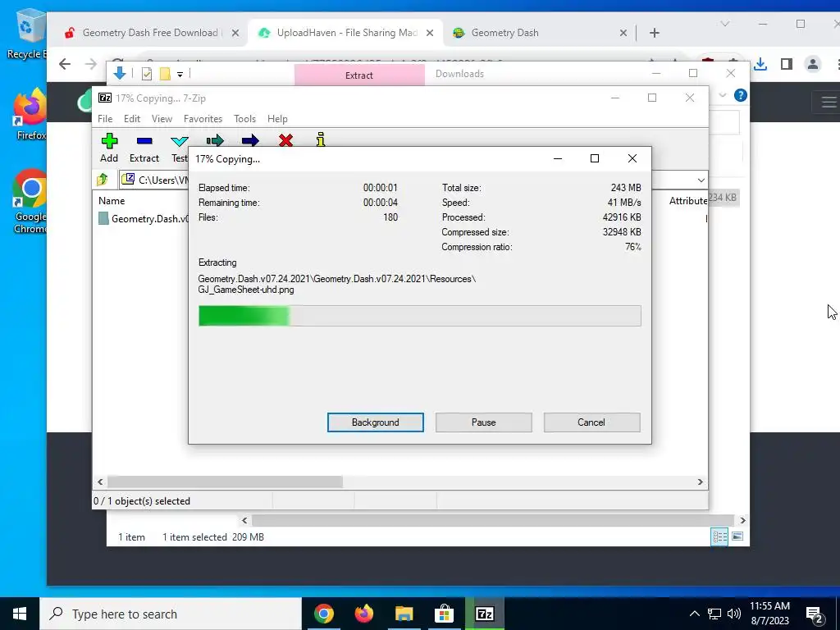The height and width of the screenshot is (630, 840).
Task: Open Firefox from the taskbar
Action: pos(363,614)
